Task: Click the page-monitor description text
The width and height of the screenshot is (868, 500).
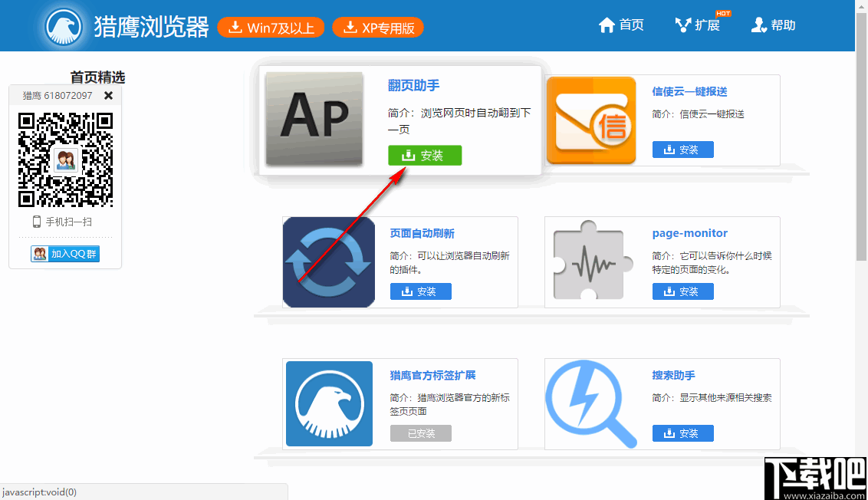Action: 712,262
